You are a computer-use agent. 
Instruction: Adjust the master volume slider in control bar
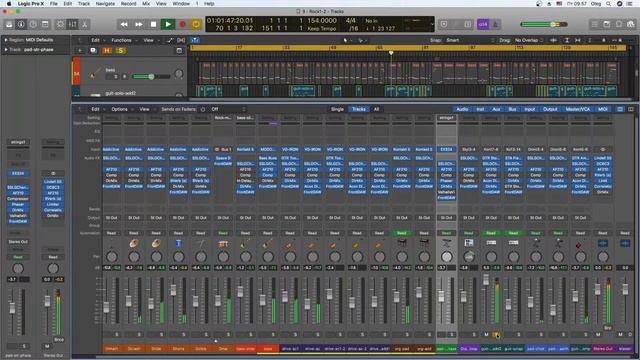(544, 24)
